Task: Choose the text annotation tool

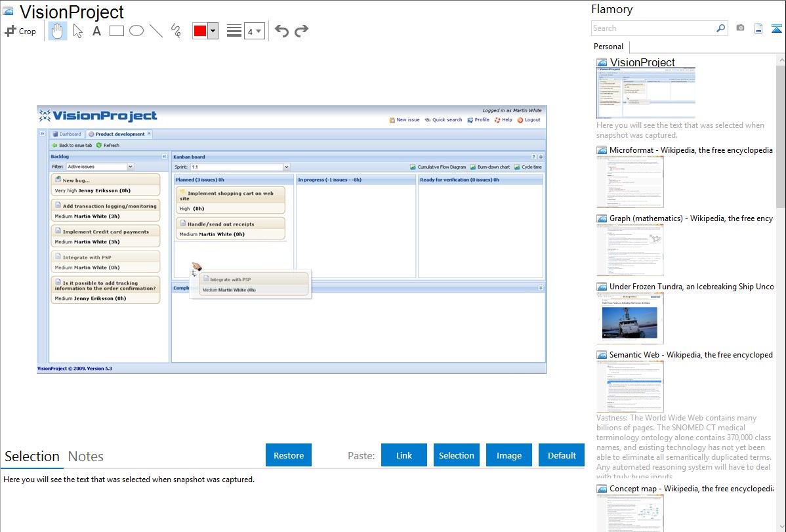Action: 96,31
